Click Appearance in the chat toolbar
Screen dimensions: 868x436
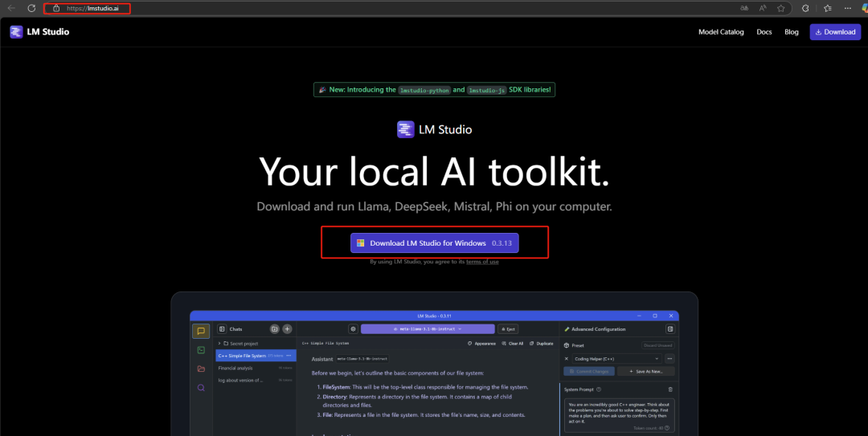(481, 344)
